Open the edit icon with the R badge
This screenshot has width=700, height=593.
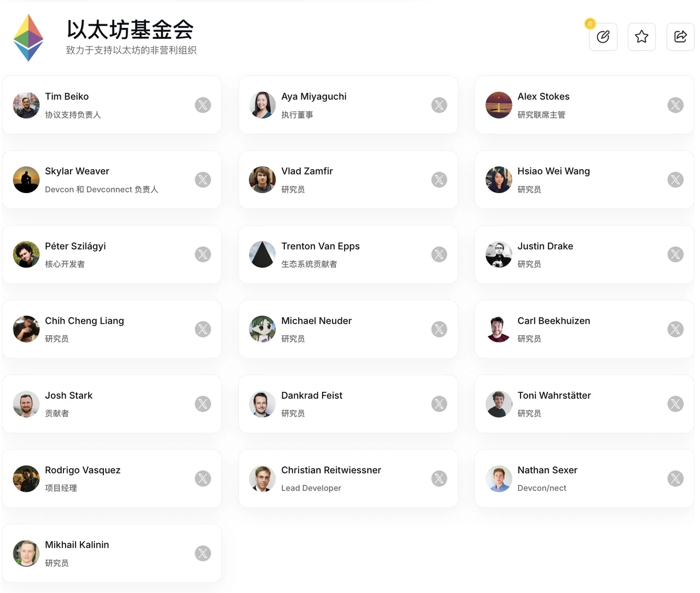tap(603, 37)
